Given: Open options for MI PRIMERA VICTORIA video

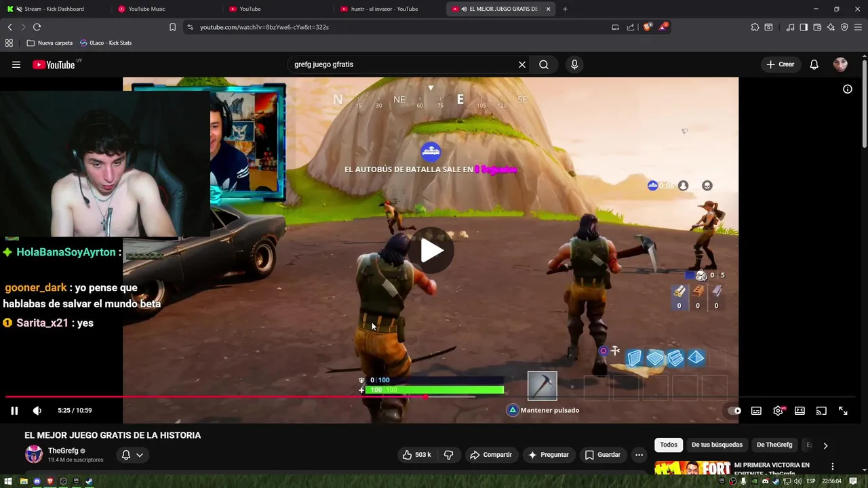Looking at the screenshot, I should point(833,466).
